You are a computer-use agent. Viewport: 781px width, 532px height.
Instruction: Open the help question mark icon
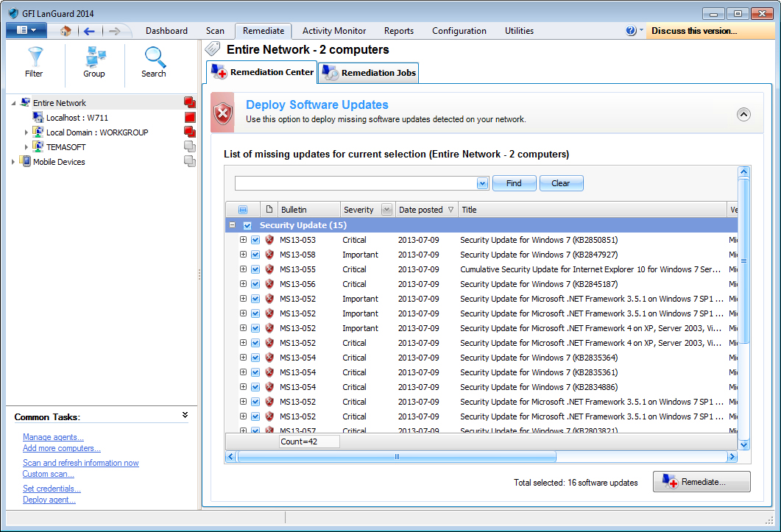(x=631, y=31)
